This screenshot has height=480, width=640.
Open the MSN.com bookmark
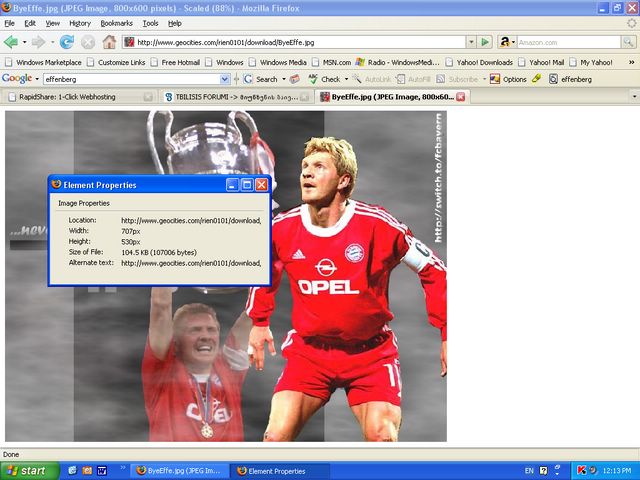[x=331, y=62]
